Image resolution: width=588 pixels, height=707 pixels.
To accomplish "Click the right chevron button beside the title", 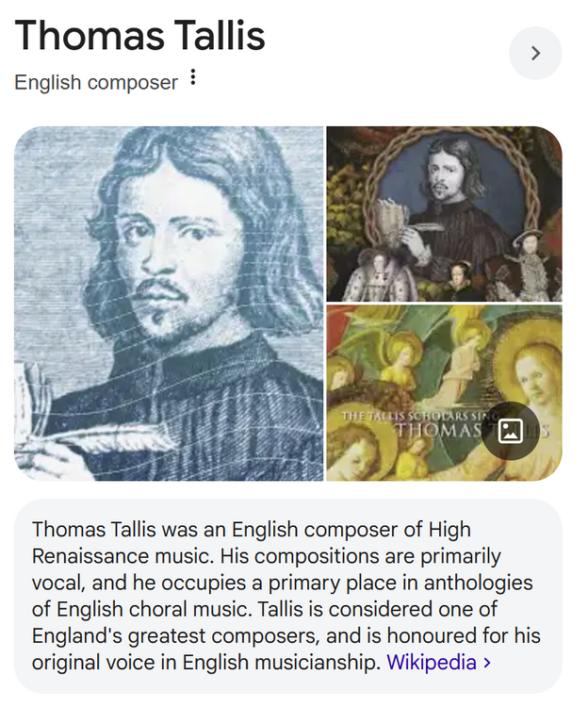I will point(535,54).
